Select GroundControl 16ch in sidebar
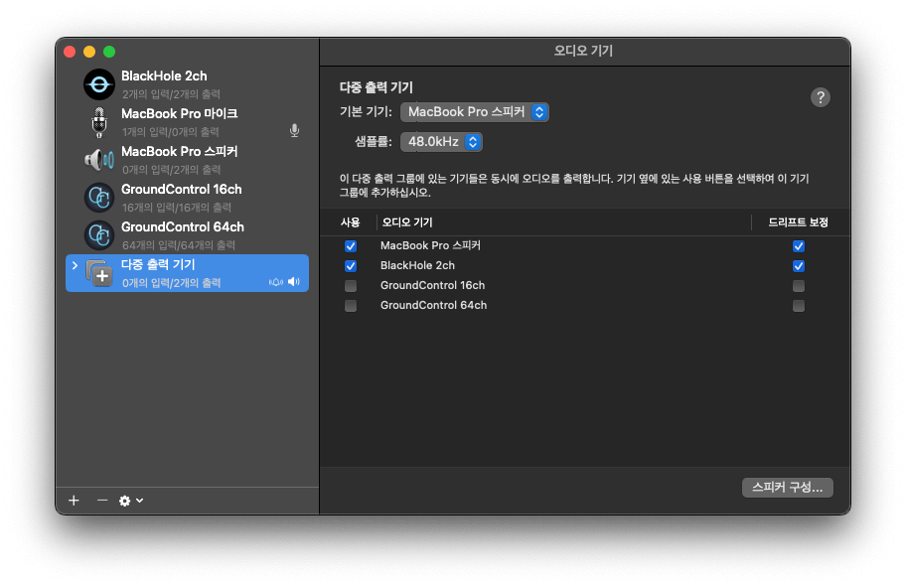The image size is (906, 588). tap(187, 198)
